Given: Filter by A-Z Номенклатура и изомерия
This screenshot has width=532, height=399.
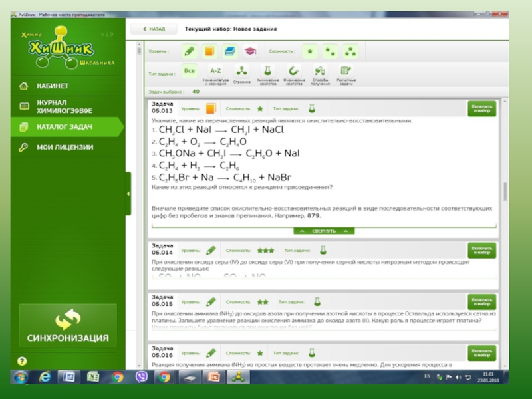Looking at the screenshot, I should pos(215,74).
